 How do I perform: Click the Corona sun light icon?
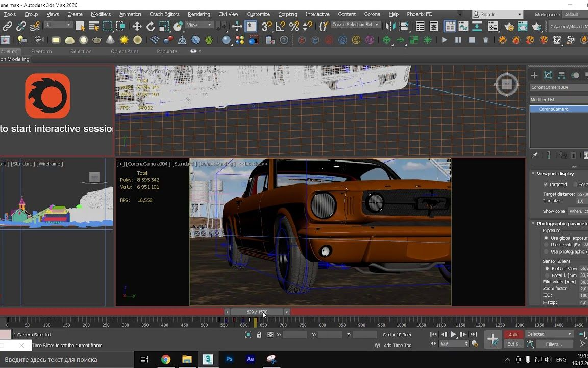click(x=124, y=40)
